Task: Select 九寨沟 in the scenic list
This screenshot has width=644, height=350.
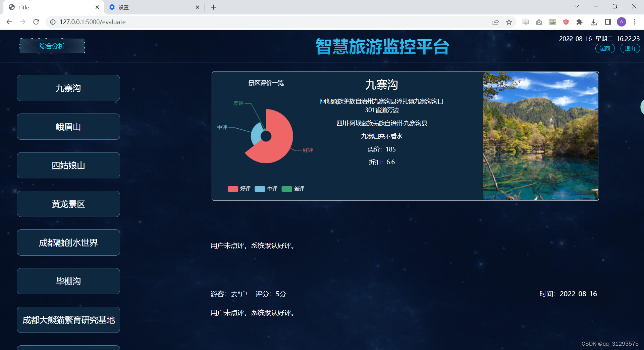Action: 68,88
